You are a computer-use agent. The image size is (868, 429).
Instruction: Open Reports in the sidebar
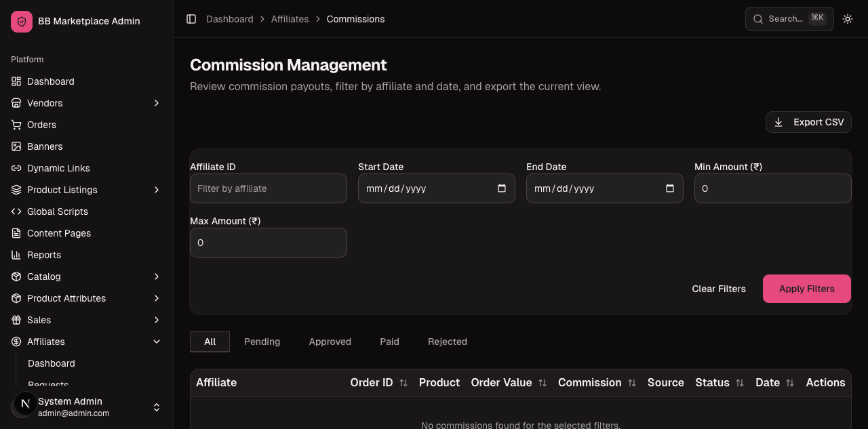[x=87, y=255]
